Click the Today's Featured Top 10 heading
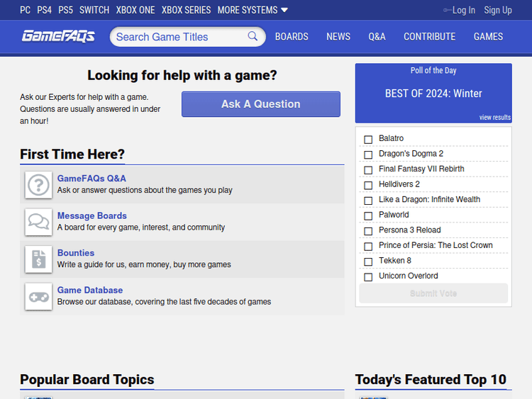Screen dimensions: 532x399 (431, 379)
